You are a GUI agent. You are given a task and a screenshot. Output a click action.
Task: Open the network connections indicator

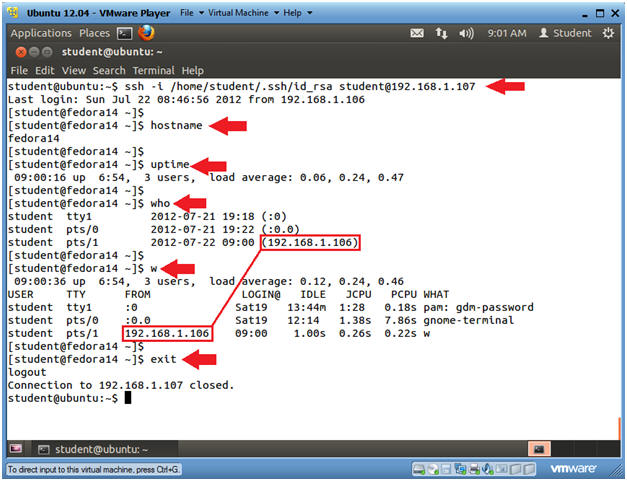click(441, 33)
